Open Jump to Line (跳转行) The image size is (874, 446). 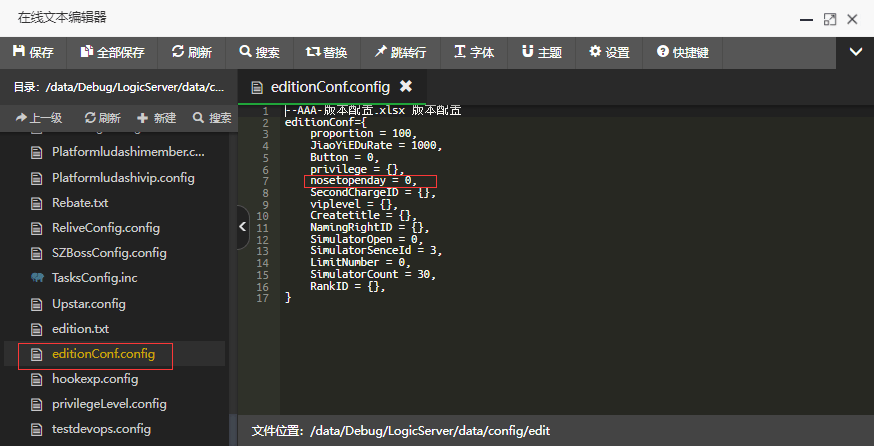[x=400, y=52]
